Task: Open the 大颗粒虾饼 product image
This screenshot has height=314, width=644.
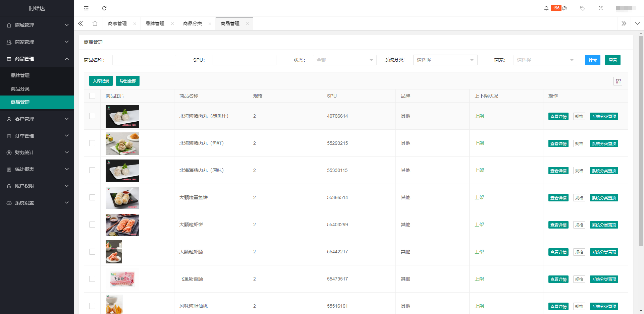Action: pos(122,225)
